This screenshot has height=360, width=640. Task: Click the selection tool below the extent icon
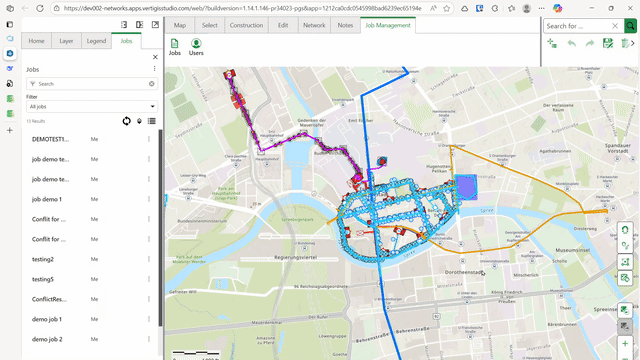pyautogui.click(x=625, y=278)
